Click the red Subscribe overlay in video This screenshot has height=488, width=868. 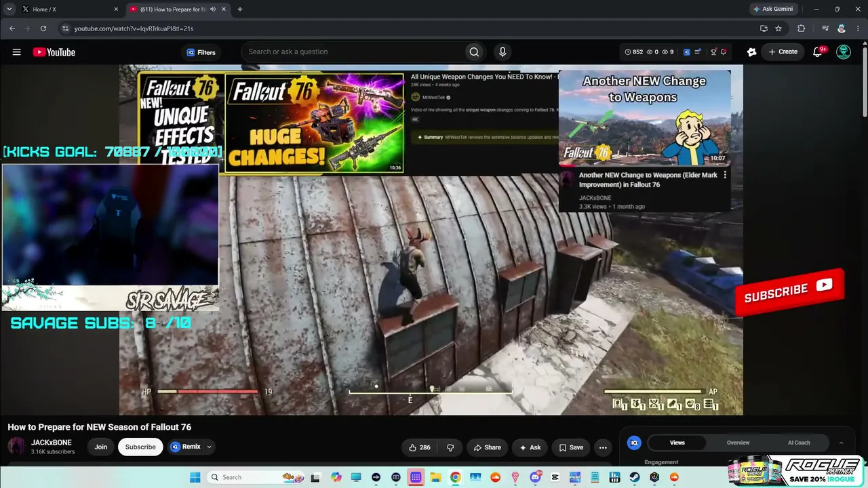[x=789, y=291]
